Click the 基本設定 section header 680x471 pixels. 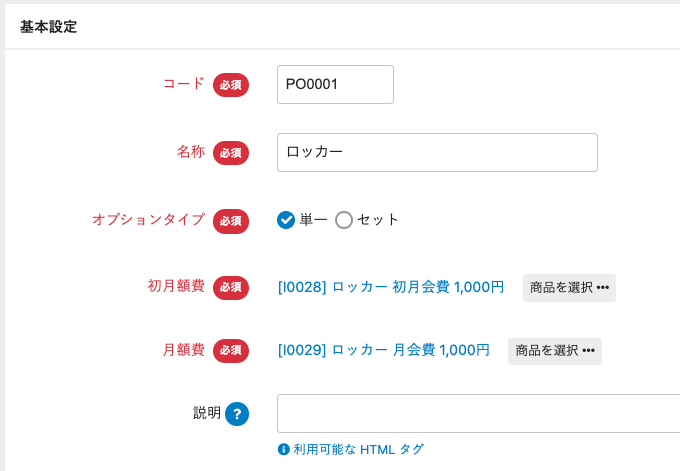pos(49,27)
